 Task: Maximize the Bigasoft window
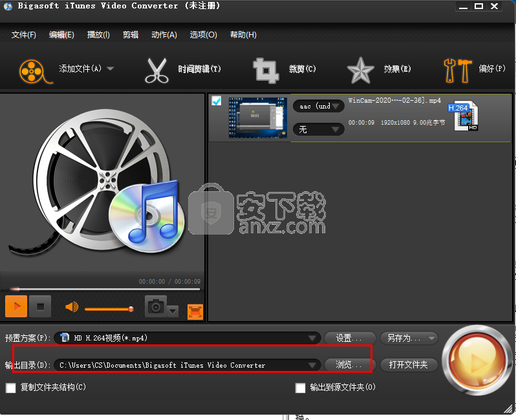[x=478, y=6]
